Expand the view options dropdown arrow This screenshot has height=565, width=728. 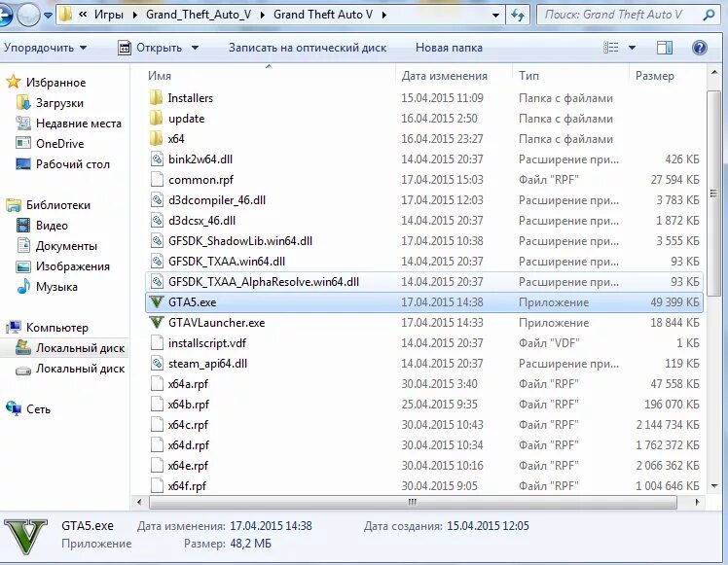point(632,48)
